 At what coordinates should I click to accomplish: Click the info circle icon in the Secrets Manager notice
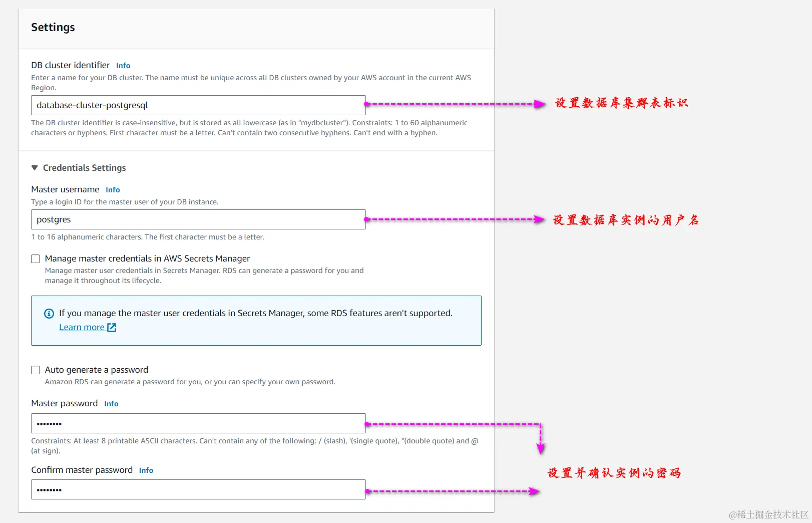49,314
